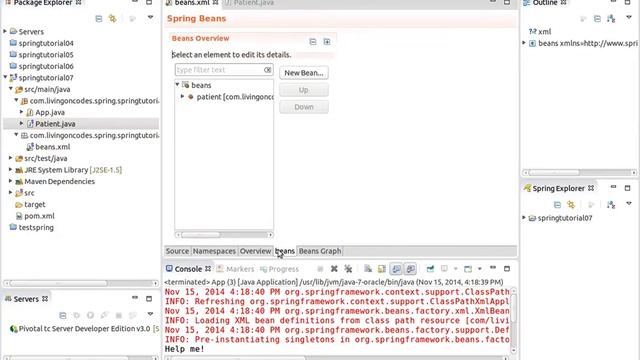Collapse all in Spring Explorer toolbar

(x=558, y=204)
